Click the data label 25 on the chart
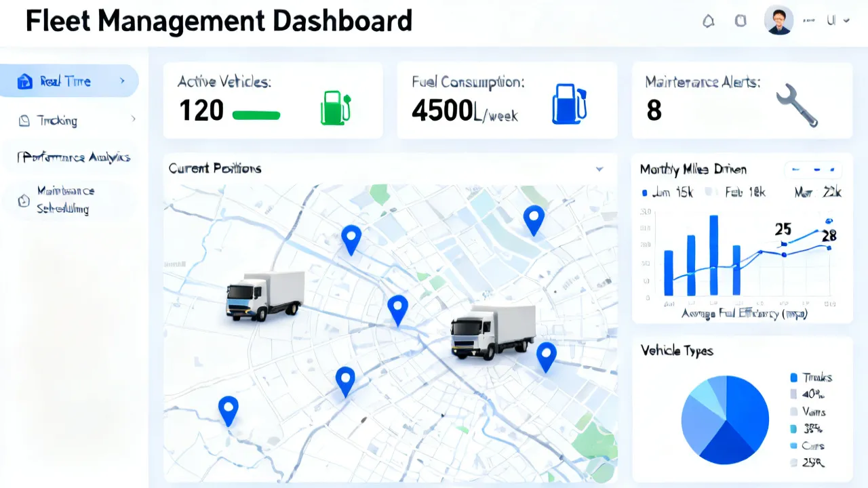Screen dimensions: 868x488 [783, 230]
